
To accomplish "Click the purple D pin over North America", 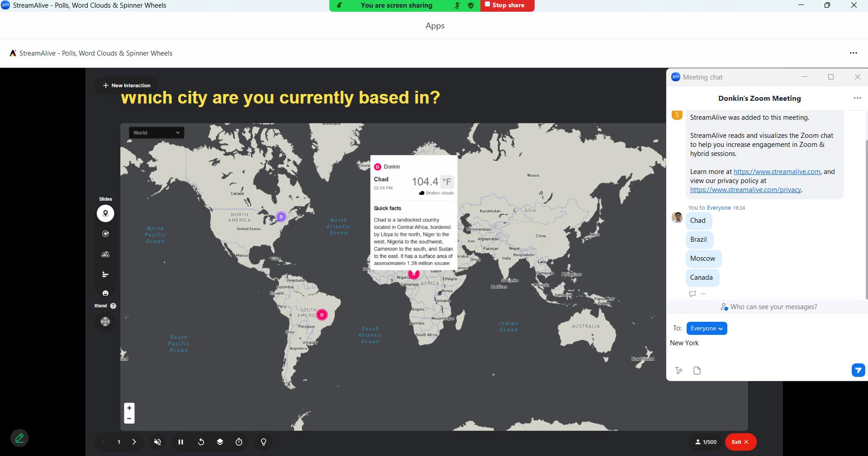I will coord(281,217).
